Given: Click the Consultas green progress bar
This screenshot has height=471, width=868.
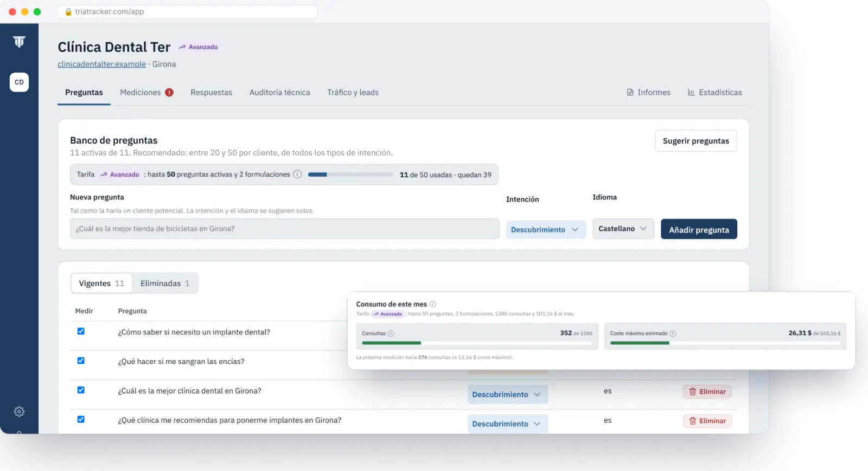Looking at the screenshot, I should [x=477, y=343].
